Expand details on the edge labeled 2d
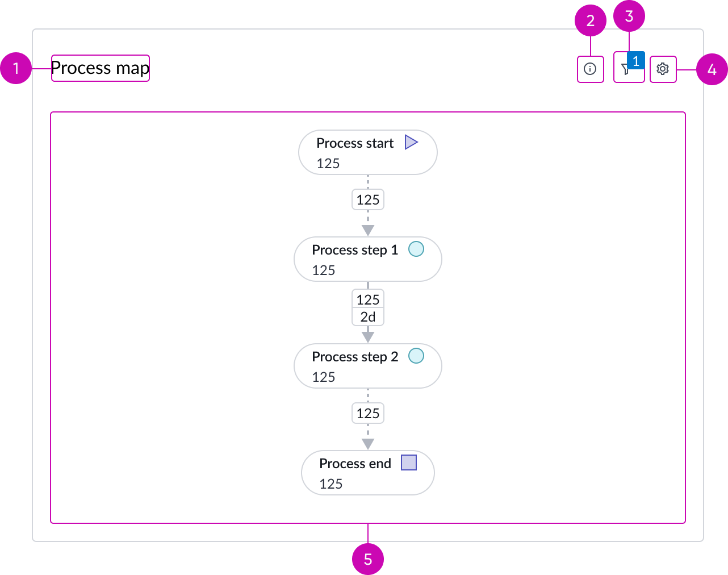The width and height of the screenshot is (728, 575). (x=367, y=316)
